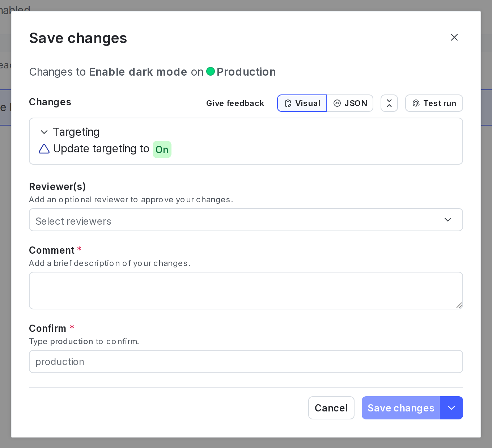Start a Test run of the changes
Screen dimensions: 492x448
tap(434, 103)
